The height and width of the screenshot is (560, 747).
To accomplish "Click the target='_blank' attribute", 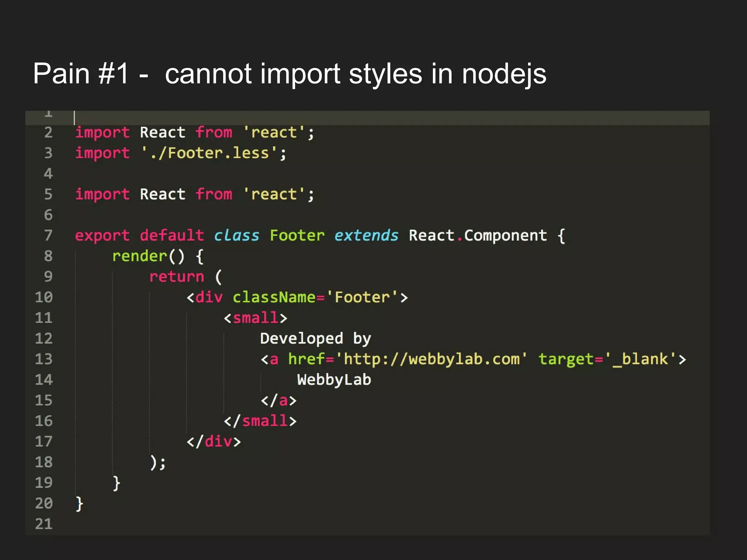I will click(607, 359).
